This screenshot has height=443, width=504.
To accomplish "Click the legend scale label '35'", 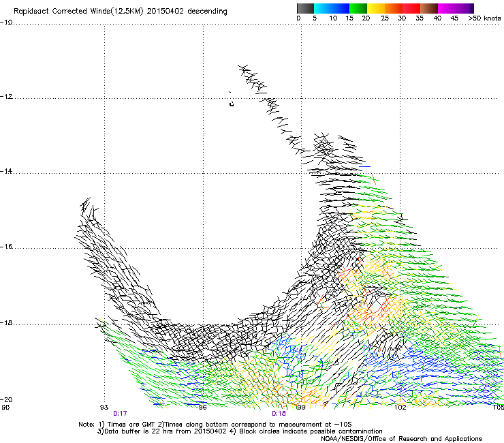I will 420,18.
